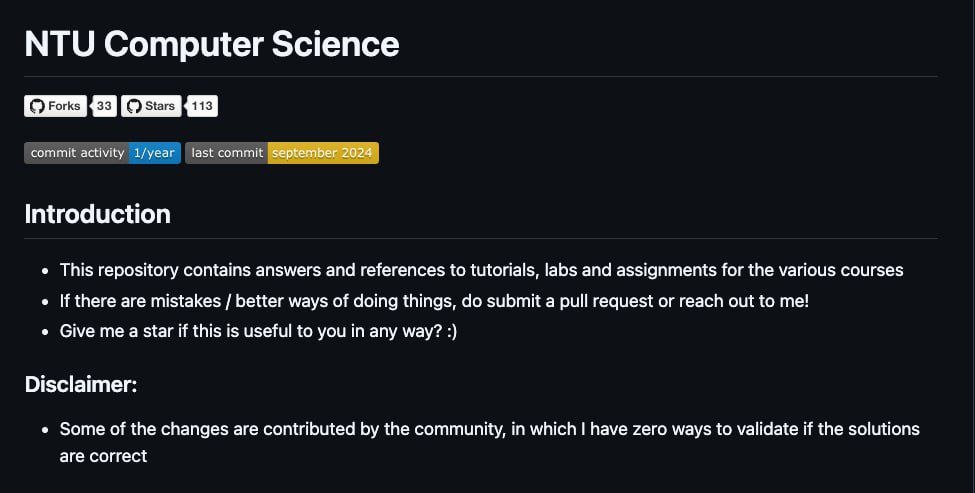Click the commit activity badge label
Image resolution: width=975 pixels, height=493 pixels.
[76, 153]
